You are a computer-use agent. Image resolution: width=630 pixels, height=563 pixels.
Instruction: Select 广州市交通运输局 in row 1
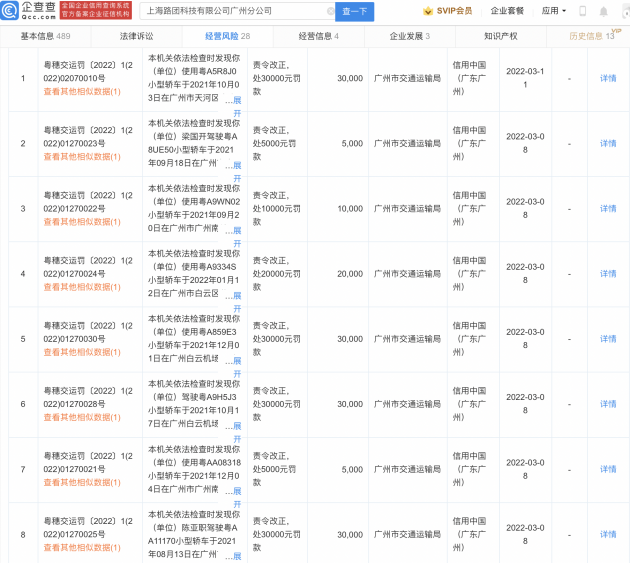click(x=407, y=78)
